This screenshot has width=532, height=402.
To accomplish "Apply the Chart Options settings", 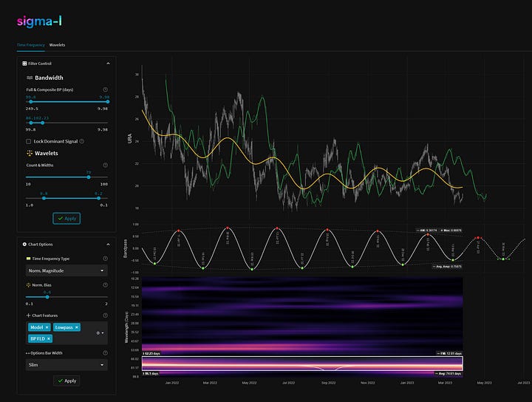I will [66, 381].
